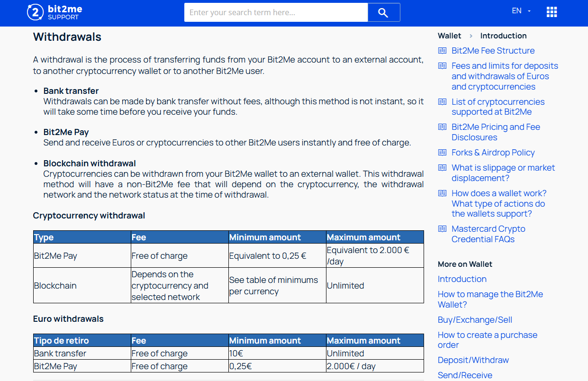Open the apps grid menu icon
Image resolution: width=588 pixels, height=381 pixels.
[552, 12]
